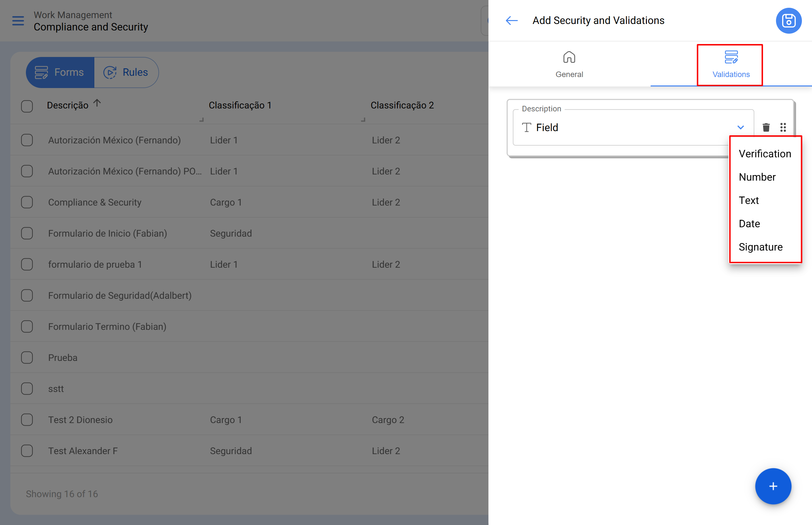The height and width of the screenshot is (525, 812).
Task: Open the Validations tab
Action: tap(730, 64)
